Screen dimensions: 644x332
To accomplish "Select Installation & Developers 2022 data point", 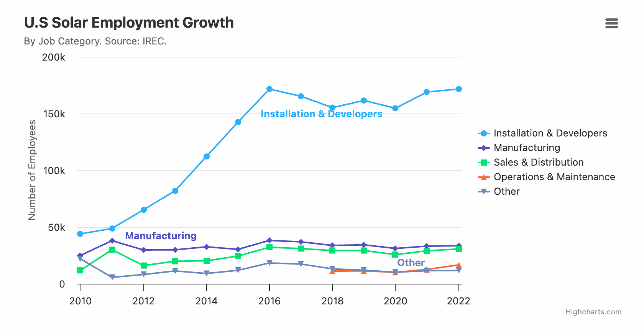I will (x=459, y=89).
